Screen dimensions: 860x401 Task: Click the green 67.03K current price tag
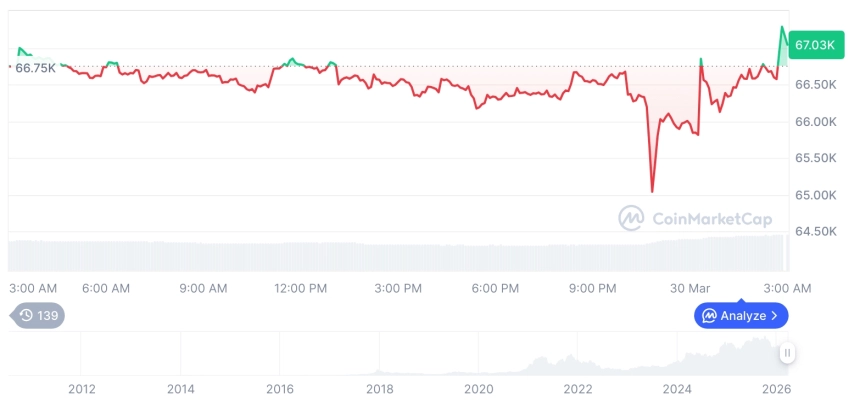click(x=813, y=45)
